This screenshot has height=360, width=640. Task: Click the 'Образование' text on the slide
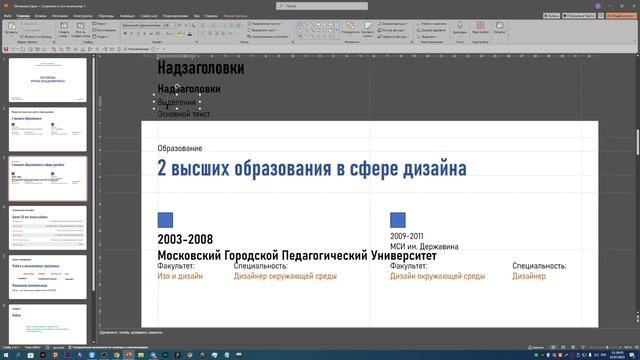(180, 148)
